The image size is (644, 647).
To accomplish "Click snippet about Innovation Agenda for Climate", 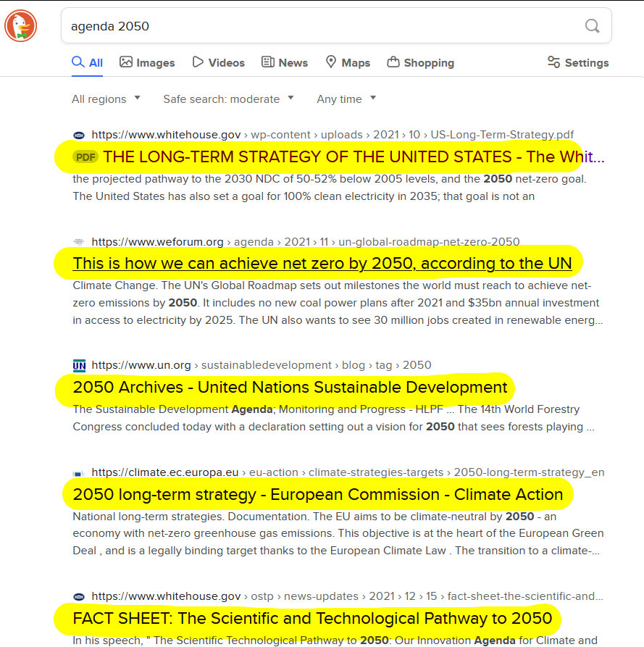I will [x=335, y=640].
